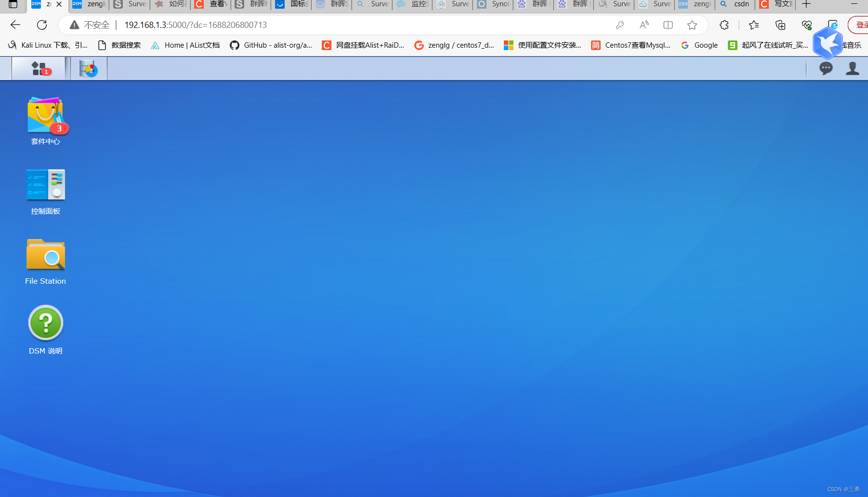The height and width of the screenshot is (497, 868).
Task: Switch to the csdn tab
Action: (x=735, y=4)
